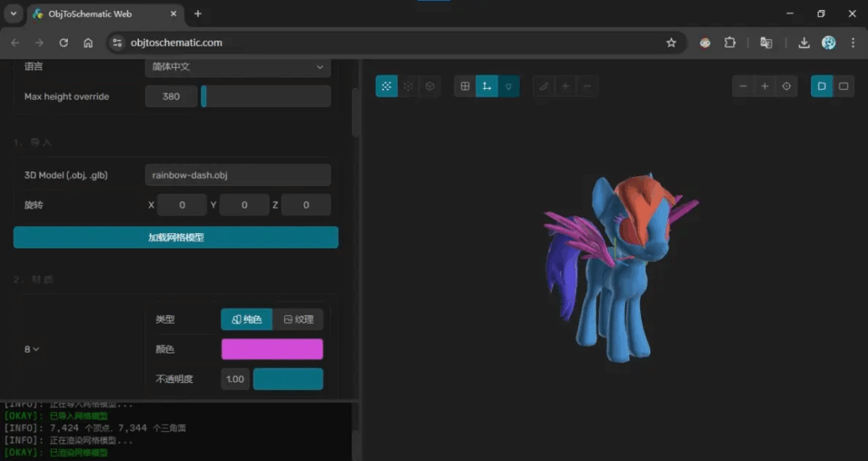The height and width of the screenshot is (461, 868).
Task: View site information icon
Action: (x=117, y=42)
